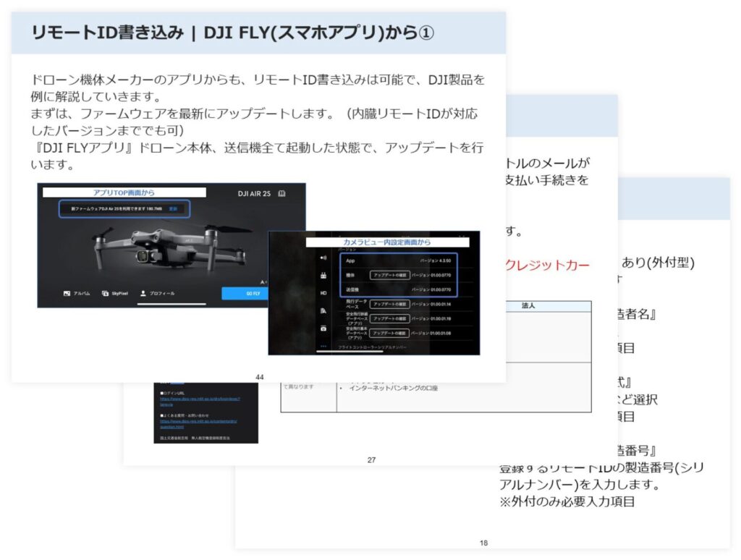Click アップデートの確認 for 安全飛行詳細データベース
Image resolution: width=741 pixels, height=560 pixels.
(389, 319)
